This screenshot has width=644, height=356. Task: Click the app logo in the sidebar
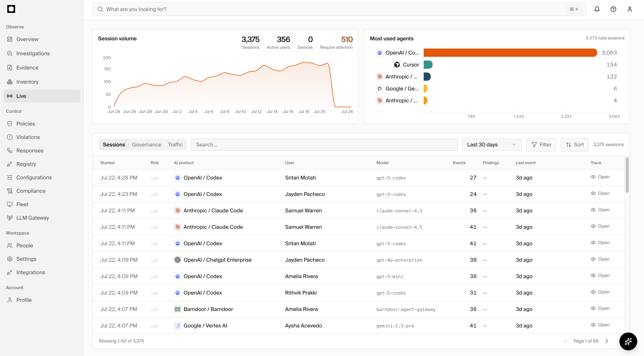click(11, 9)
